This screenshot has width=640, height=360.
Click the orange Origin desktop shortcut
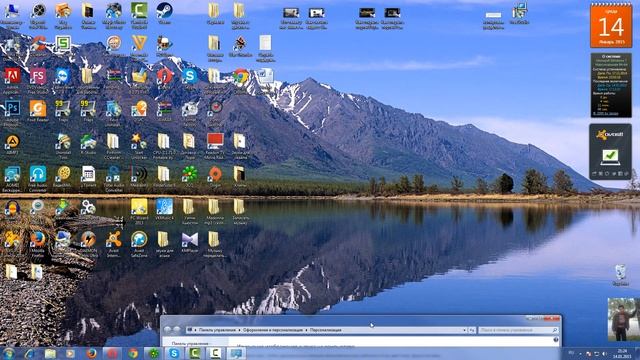[215, 177]
